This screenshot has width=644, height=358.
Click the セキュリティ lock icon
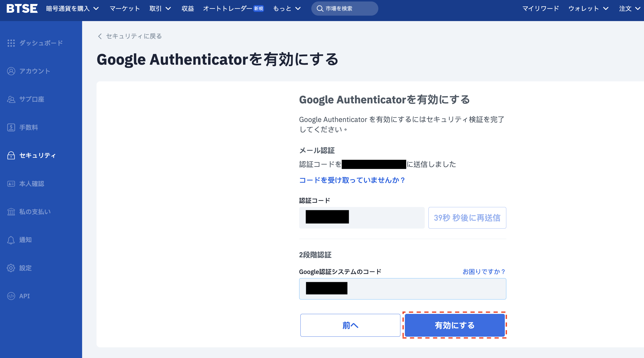click(x=11, y=155)
